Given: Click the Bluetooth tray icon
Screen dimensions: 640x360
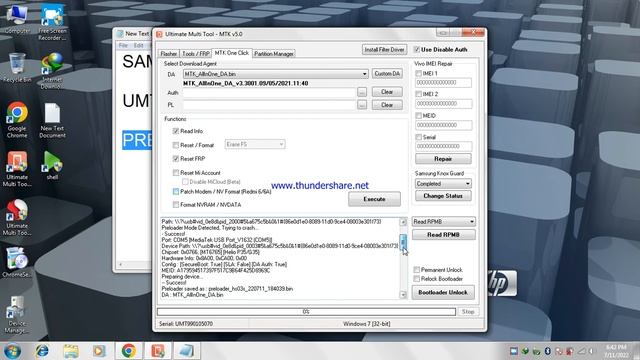Looking at the screenshot, I should (x=548, y=351).
